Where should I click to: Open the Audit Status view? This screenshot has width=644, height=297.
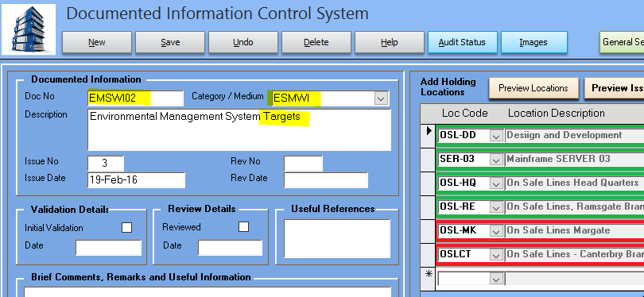[463, 42]
